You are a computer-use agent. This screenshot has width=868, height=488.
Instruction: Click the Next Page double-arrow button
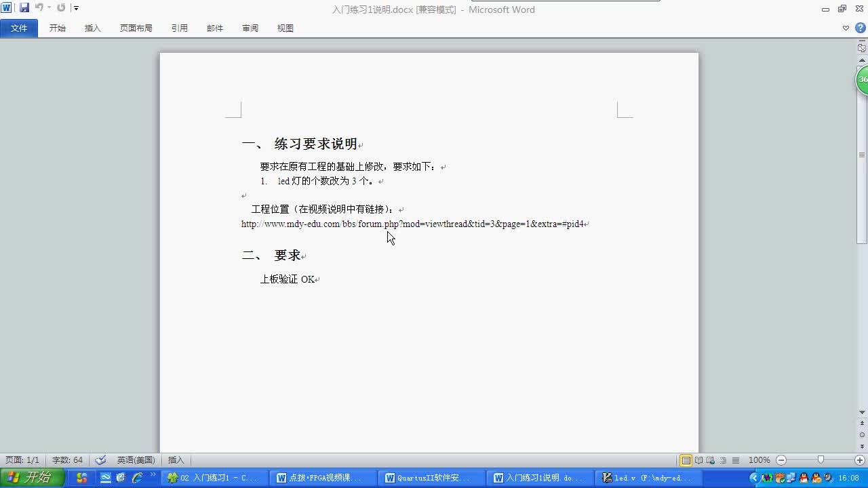(x=862, y=445)
